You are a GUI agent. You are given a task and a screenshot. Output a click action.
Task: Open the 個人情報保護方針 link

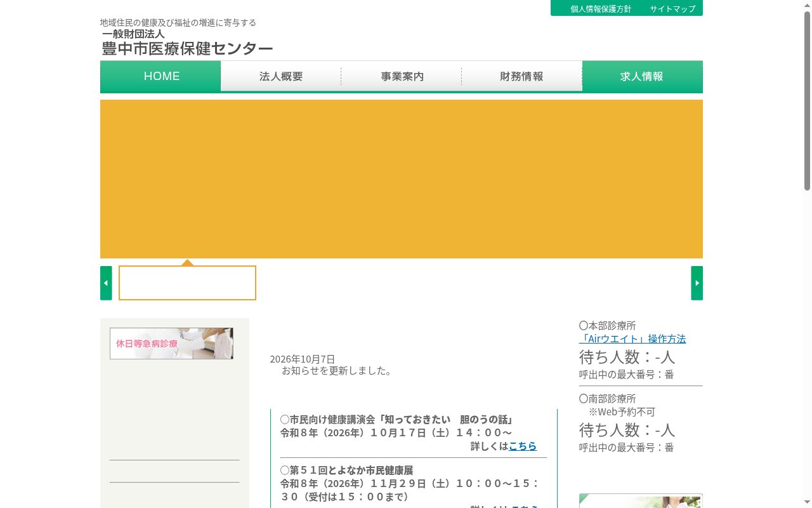click(x=601, y=9)
